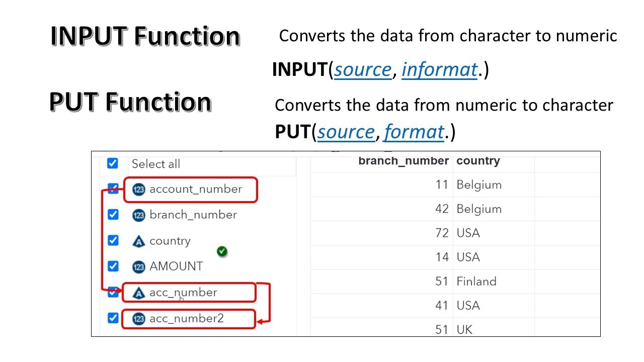Select the Finland cell in country column

[x=476, y=281]
